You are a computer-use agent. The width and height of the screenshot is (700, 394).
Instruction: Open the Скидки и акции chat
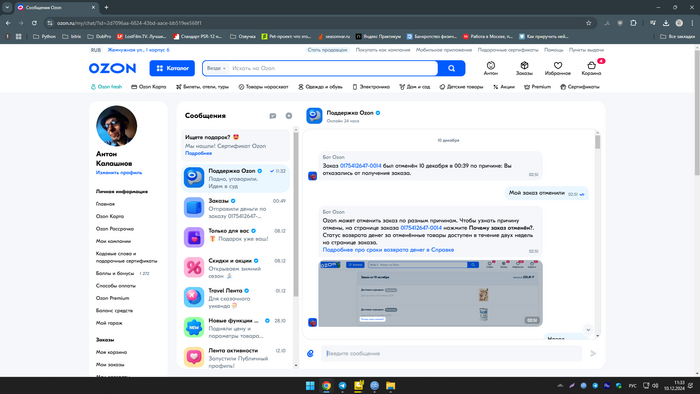235,268
